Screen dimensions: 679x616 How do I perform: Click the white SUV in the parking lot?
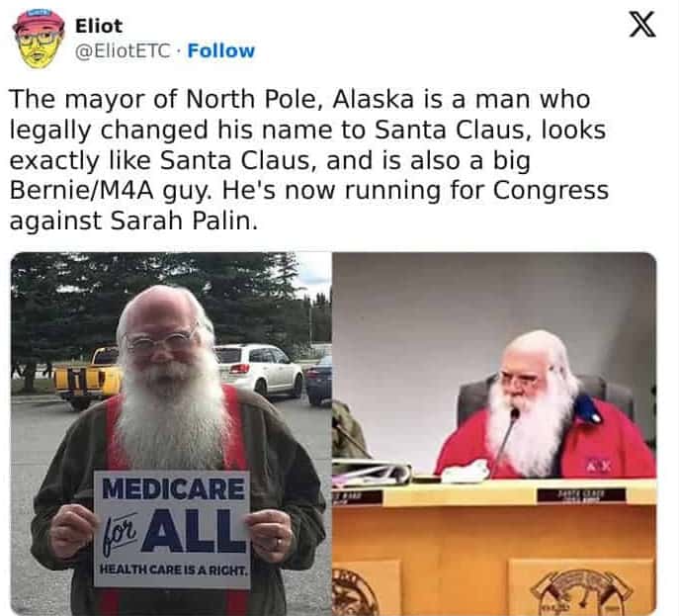point(259,370)
